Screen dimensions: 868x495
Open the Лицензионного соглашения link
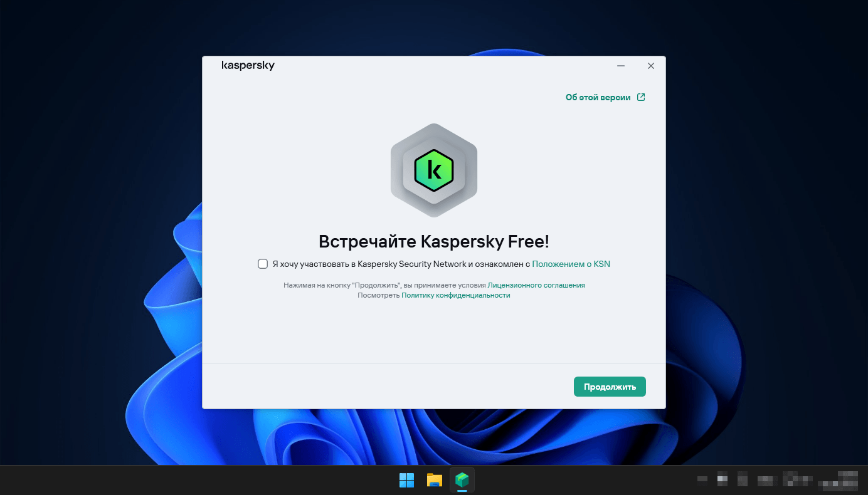pyautogui.click(x=536, y=285)
